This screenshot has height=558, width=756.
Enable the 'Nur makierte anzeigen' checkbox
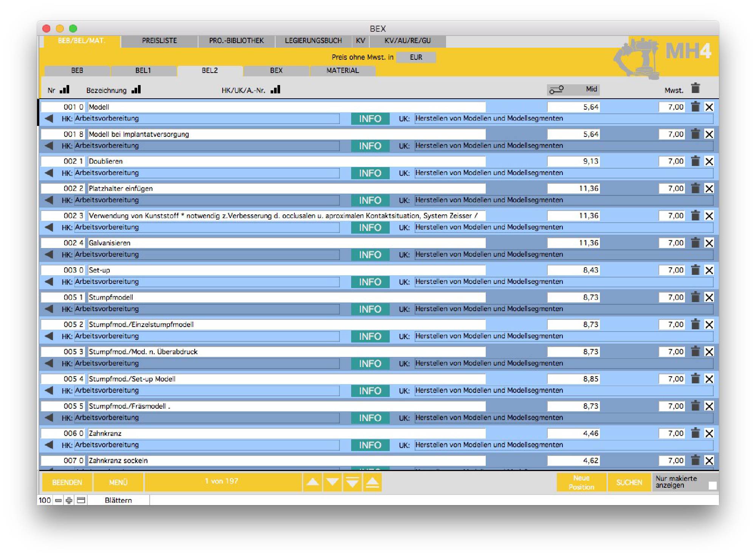(x=712, y=486)
